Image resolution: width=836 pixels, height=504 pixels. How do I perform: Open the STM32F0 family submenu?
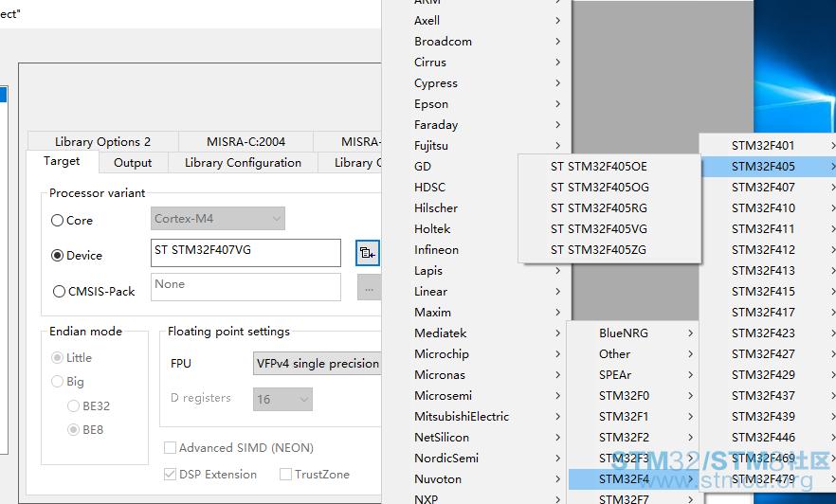[x=633, y=395]
